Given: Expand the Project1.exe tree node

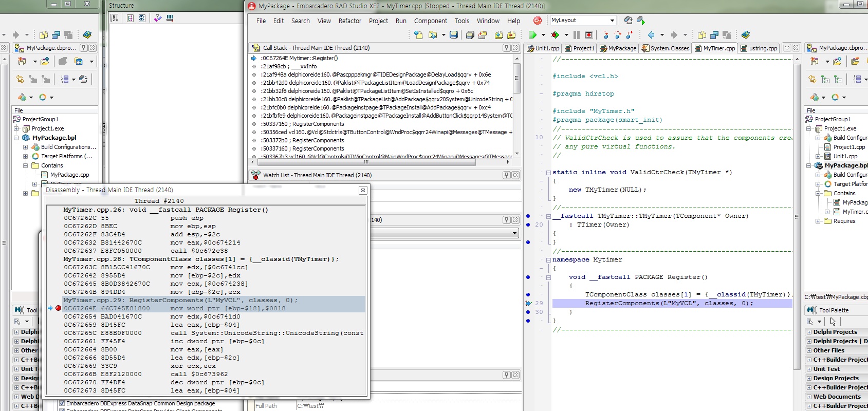Looking at the screenshot, I should coord(16,128).
